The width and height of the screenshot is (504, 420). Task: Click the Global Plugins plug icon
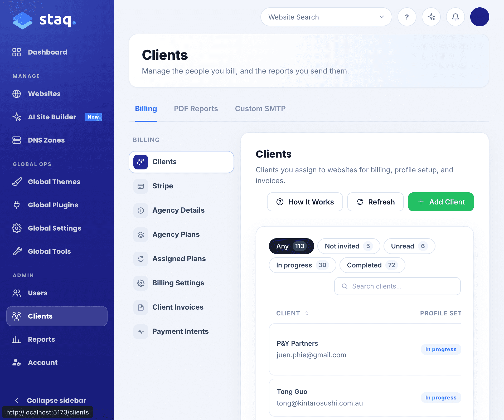(x=17, y=205)
